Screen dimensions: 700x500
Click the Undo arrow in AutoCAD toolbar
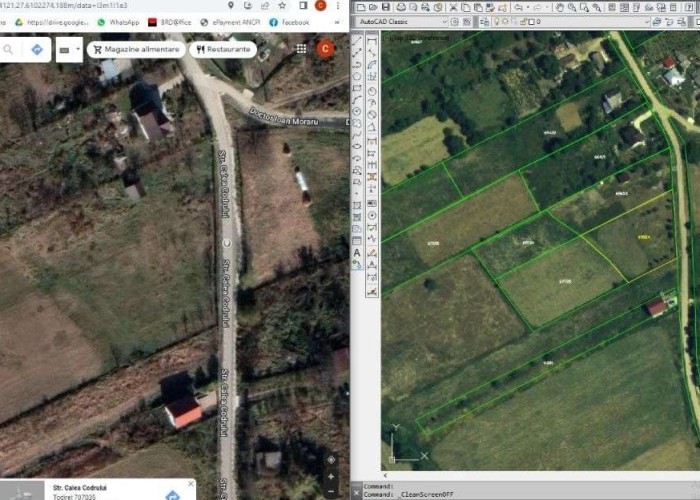[x=518, y=8]
